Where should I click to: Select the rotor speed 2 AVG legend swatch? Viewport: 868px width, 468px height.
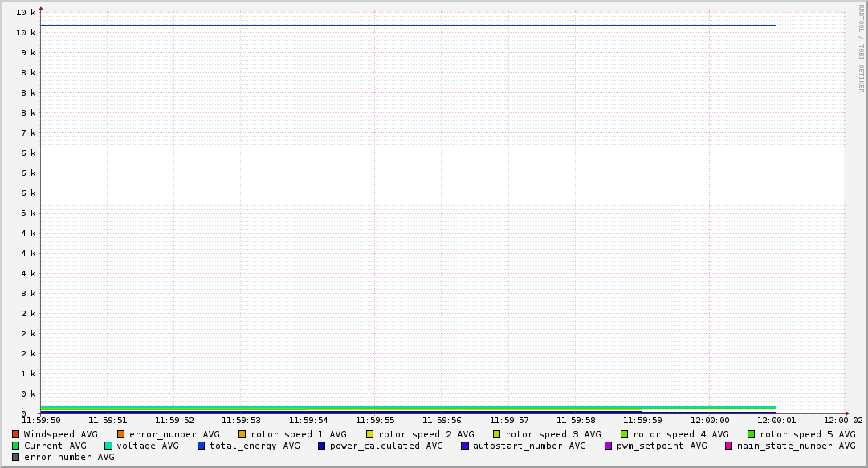coord(370,434)
